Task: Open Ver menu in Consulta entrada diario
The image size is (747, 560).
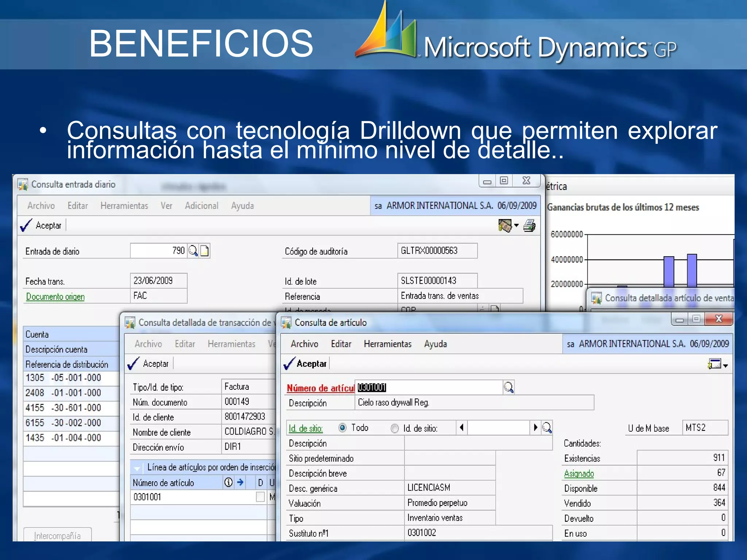Action: coord(166,206)
